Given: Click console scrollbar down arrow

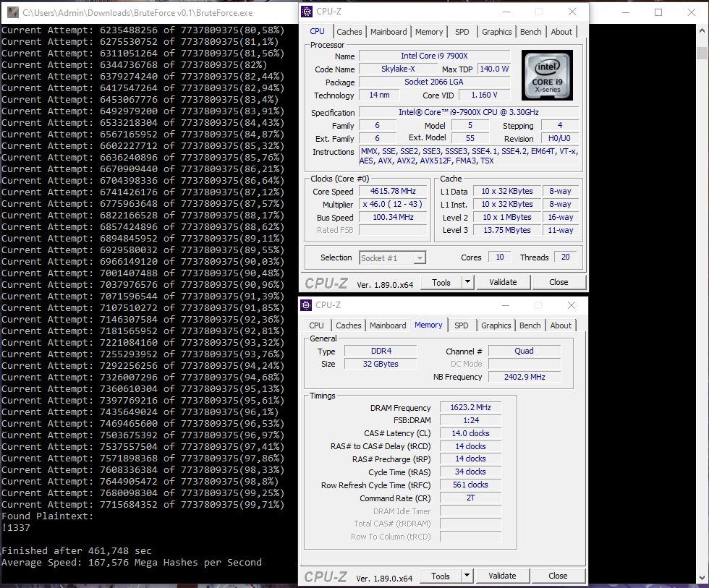Looking at the screenshot, I should [702, 578].
